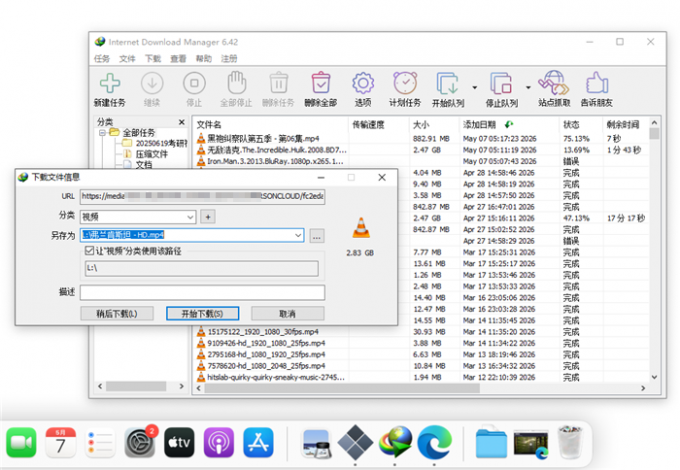Select the 压缩文件 category folder
680x470 pixels.
coord(151,154)
